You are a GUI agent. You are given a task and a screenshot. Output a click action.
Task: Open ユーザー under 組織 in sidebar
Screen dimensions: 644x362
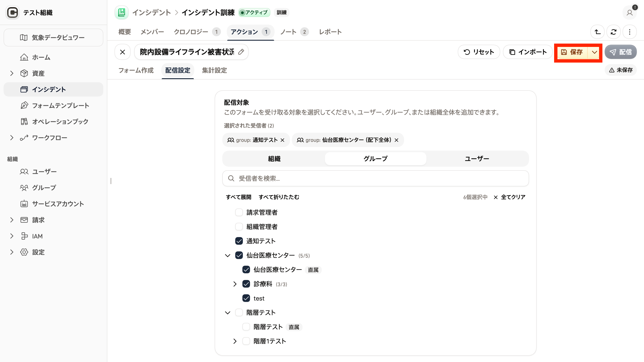point(53,172)
